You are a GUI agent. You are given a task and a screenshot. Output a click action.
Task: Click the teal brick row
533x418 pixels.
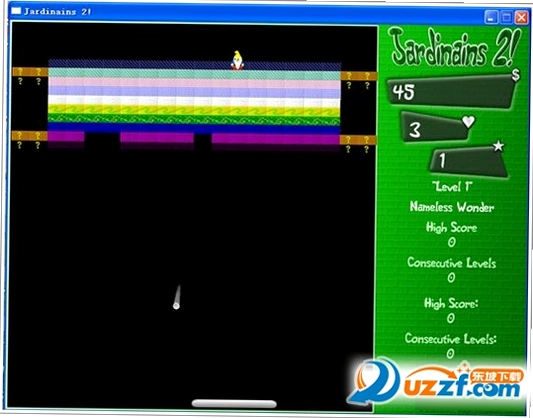click(x=194, y=74)
